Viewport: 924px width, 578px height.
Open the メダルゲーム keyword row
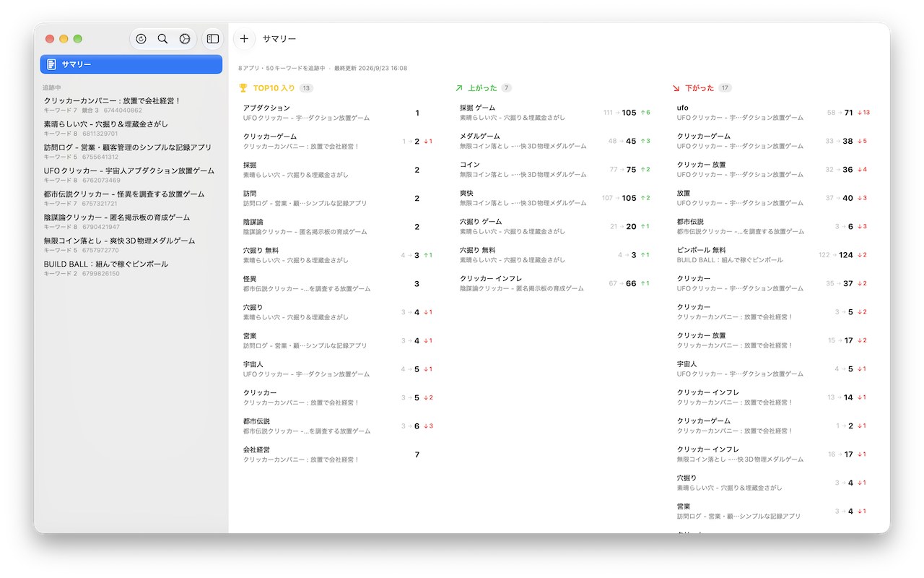pos(554,141)
